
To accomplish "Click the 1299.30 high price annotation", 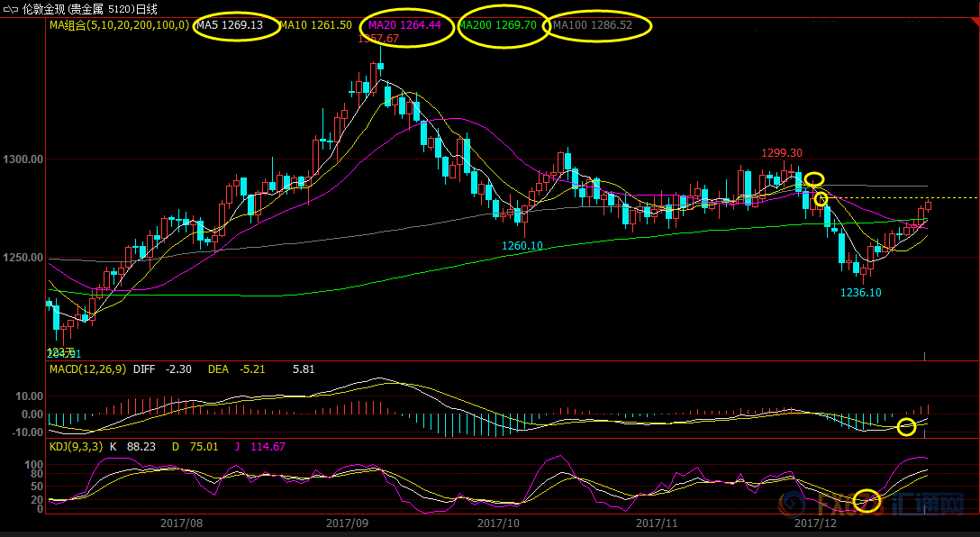I will (x=782, y=152).
